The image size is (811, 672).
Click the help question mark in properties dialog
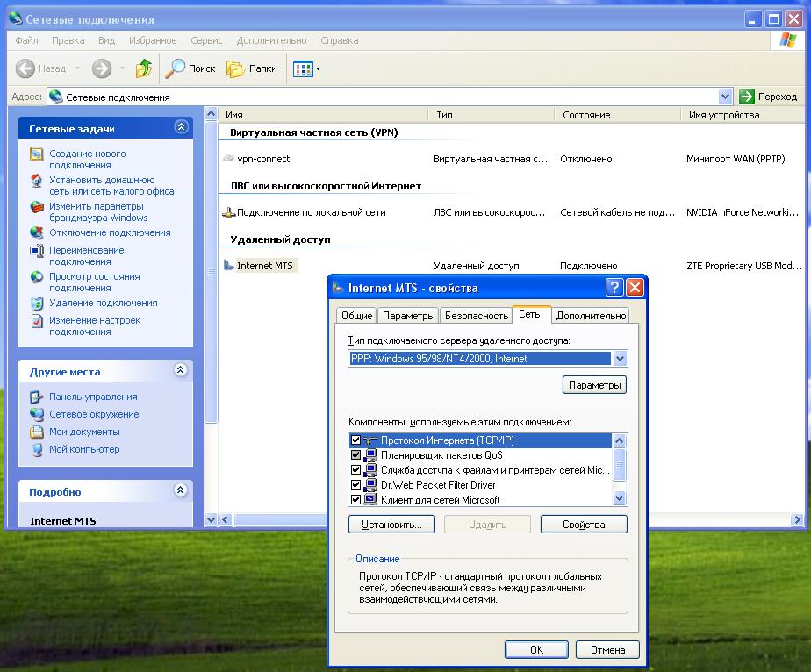pyautogui.click(x=614, y=288)
